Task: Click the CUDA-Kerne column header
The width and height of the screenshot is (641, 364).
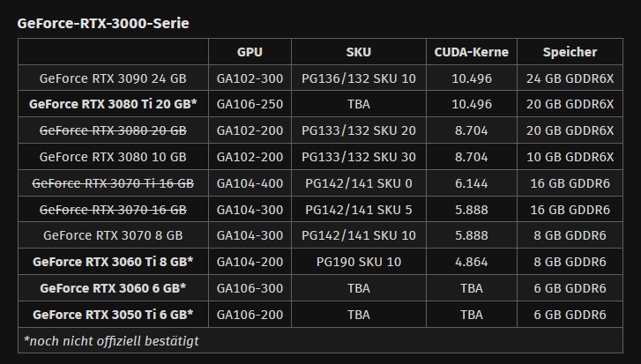Action: [x=472, y=52]
